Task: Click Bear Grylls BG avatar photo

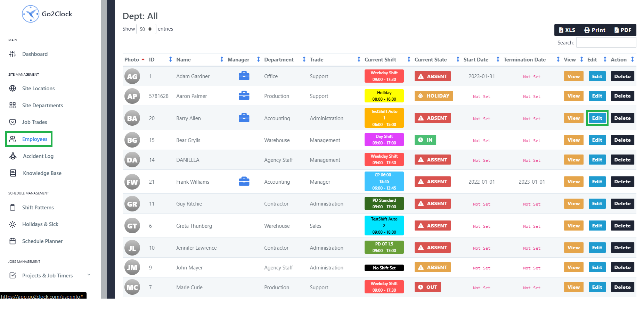Action: point(132,140)
